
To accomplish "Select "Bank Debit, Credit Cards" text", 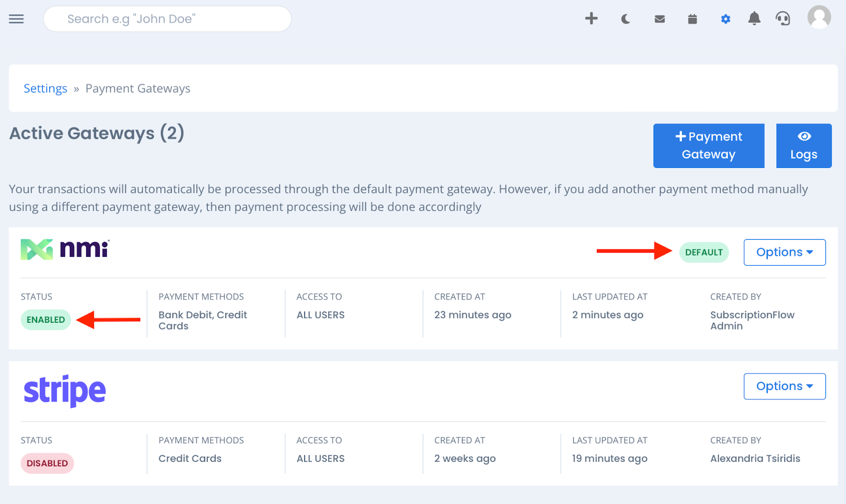I will pyautogui.click(x=203, y=320).
